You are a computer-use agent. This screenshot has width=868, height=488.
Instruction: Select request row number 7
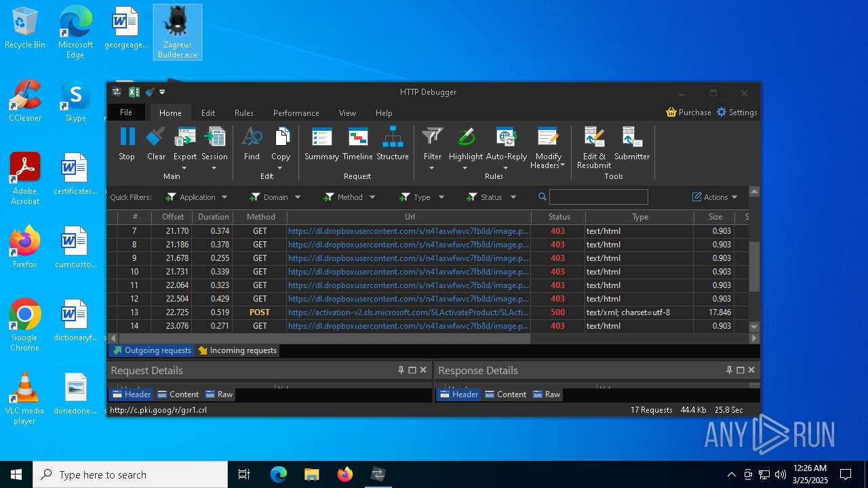(428, 231)
